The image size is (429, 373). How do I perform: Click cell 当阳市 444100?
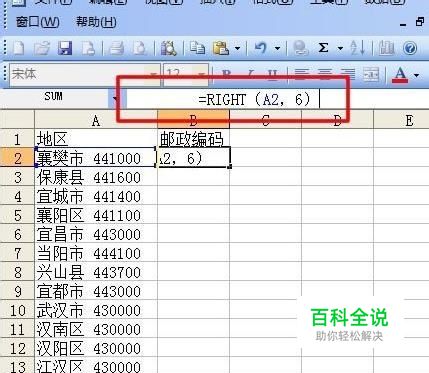click(x=96, y=253)
